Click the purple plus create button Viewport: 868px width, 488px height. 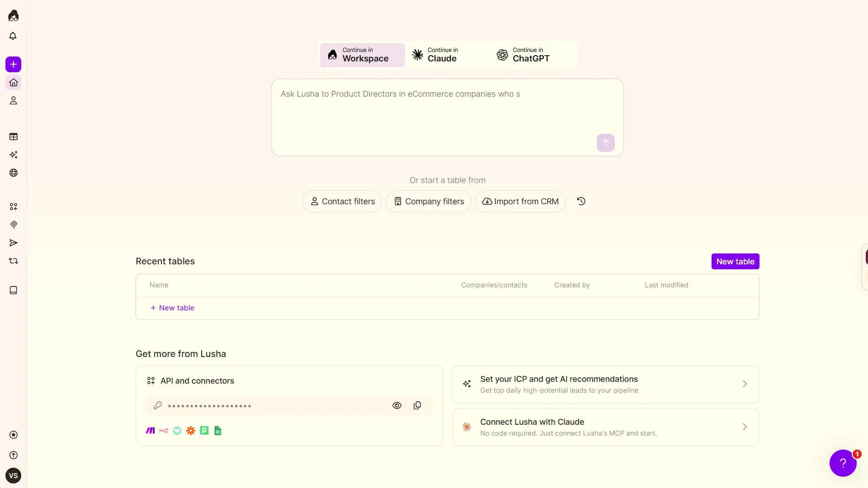(14, 65)
